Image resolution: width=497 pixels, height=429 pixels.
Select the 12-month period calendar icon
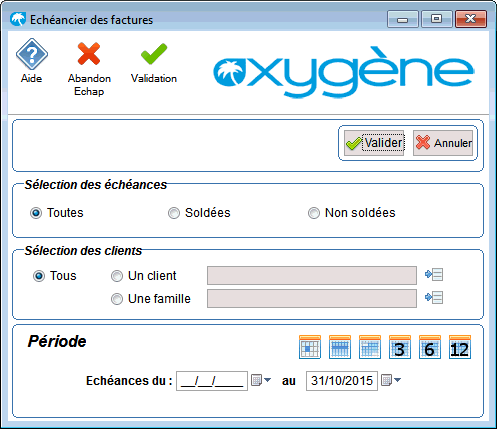coord(460,347)
